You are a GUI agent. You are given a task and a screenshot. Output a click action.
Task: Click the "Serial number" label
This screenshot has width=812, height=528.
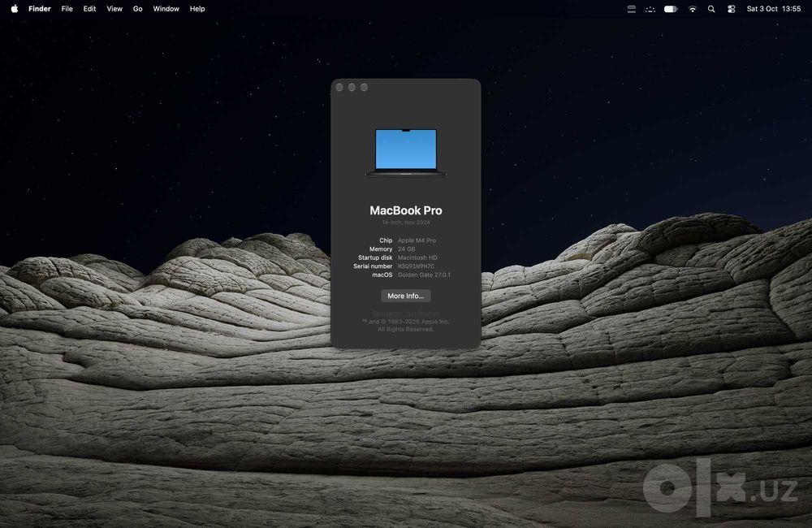pos(373,266)
